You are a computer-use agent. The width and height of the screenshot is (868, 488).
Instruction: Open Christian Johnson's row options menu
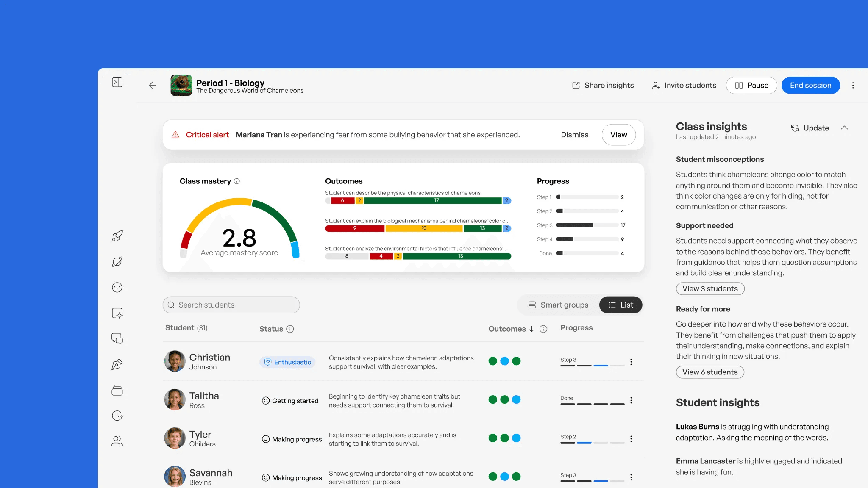pos(631,362)
